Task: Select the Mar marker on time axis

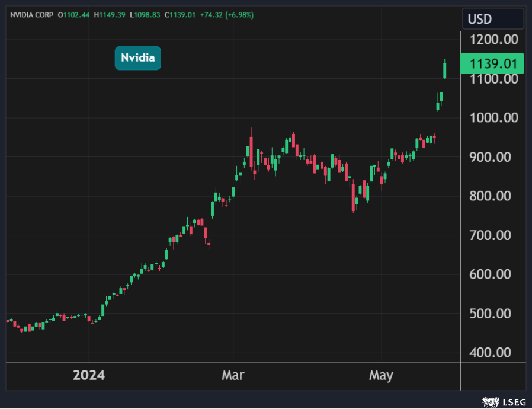Action: click(x=233, y=376)
